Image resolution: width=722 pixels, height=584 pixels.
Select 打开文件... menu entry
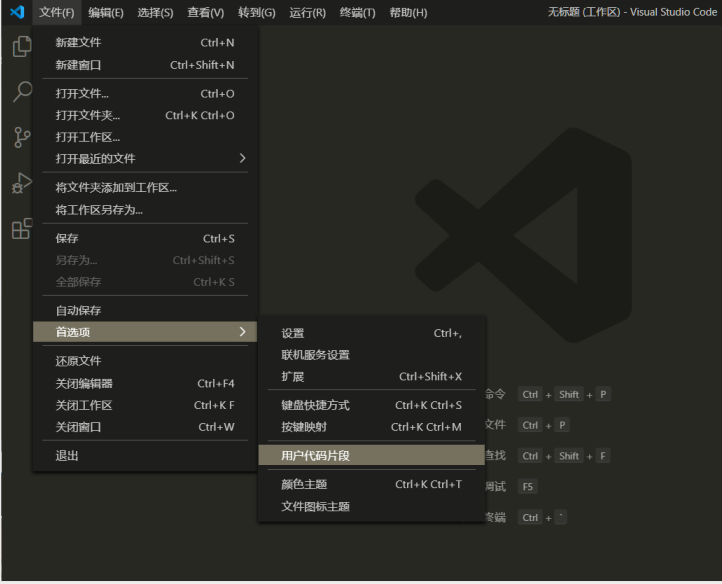coord(145,93)
